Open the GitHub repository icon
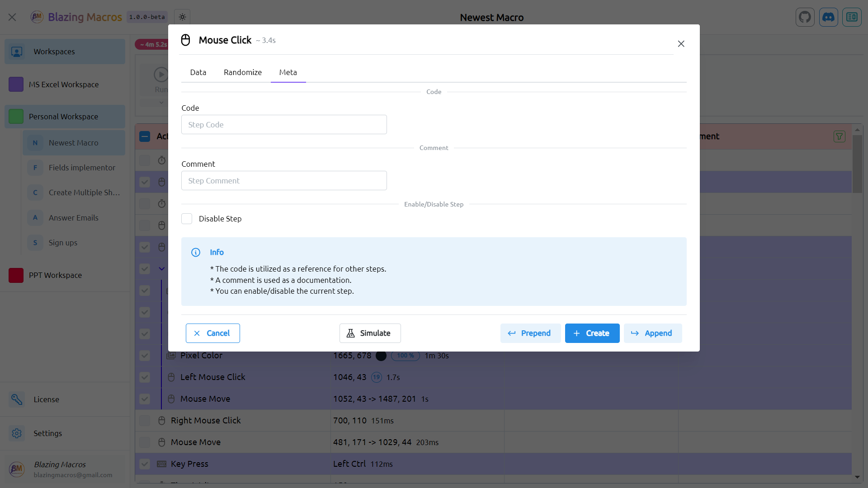Screen dimensions: 868x488 805,17
